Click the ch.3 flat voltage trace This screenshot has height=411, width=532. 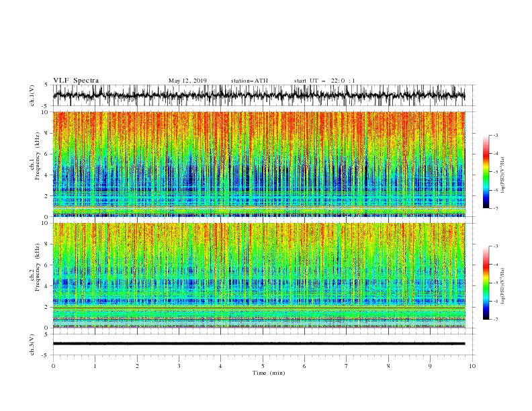pyautogui.click(x=259, y=344)
